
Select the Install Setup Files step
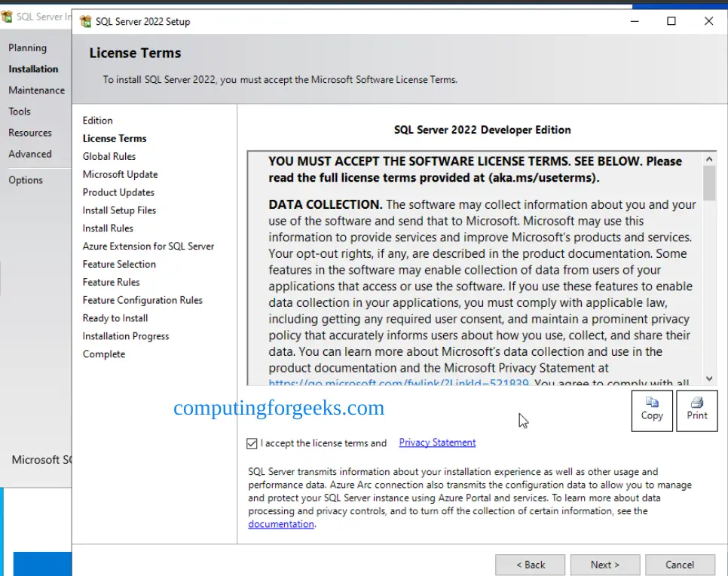119,210
